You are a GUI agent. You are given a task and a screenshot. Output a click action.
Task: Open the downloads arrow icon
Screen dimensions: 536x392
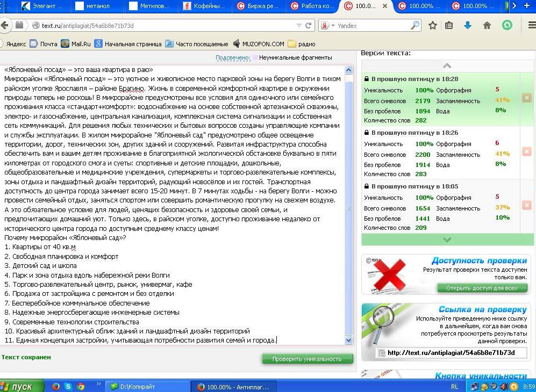[468, 25]
